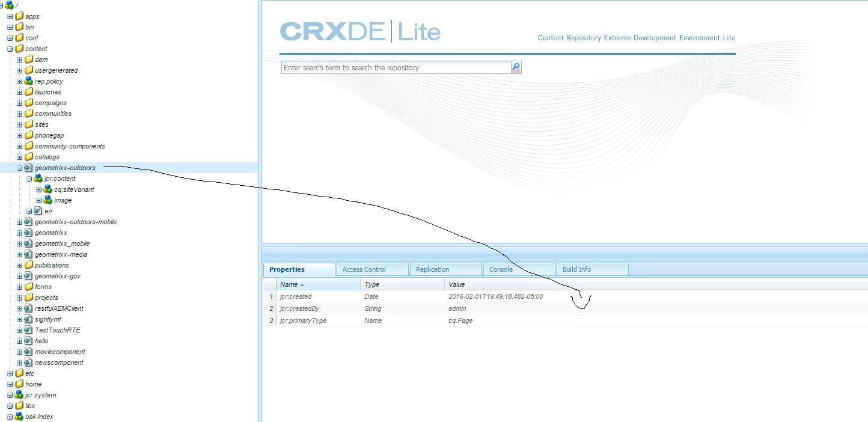868x422 pixels.
Task: Click the image node icon
Action: [x=48, y=200]
